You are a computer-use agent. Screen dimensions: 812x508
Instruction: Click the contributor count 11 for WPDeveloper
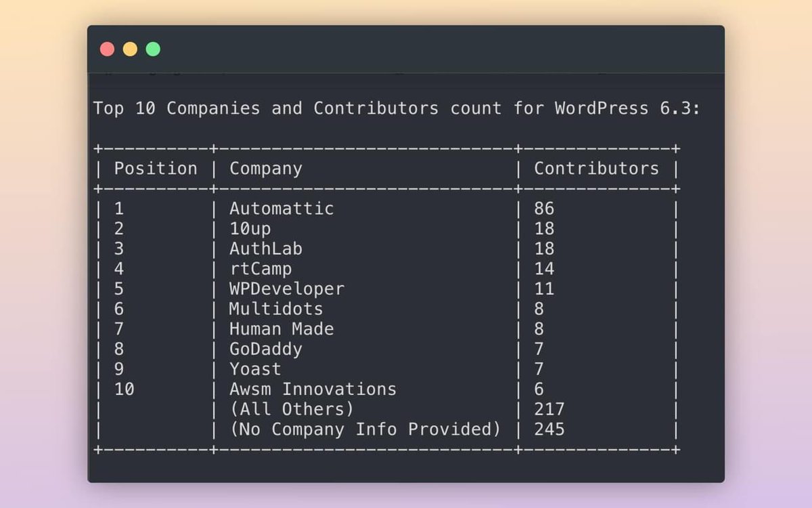[x=545, y=289]
